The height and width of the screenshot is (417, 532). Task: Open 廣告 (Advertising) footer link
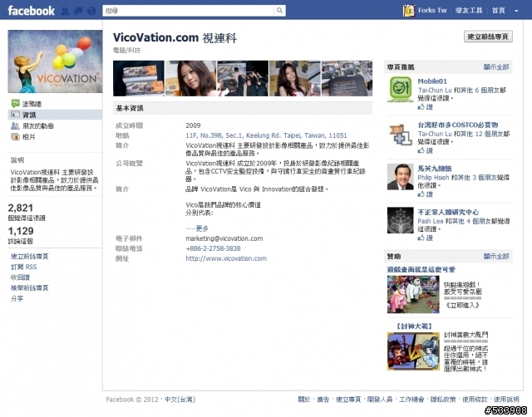(x=323, y=400)
